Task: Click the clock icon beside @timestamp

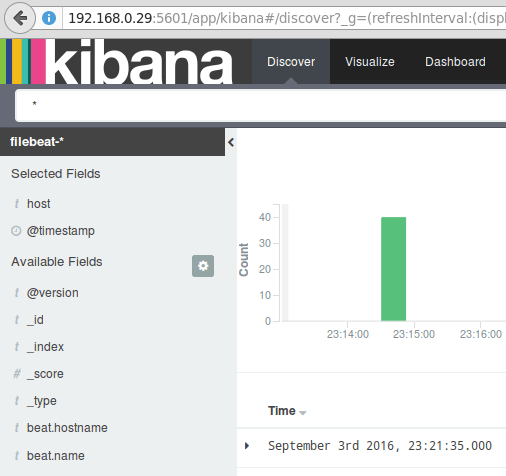Action: 16,231
